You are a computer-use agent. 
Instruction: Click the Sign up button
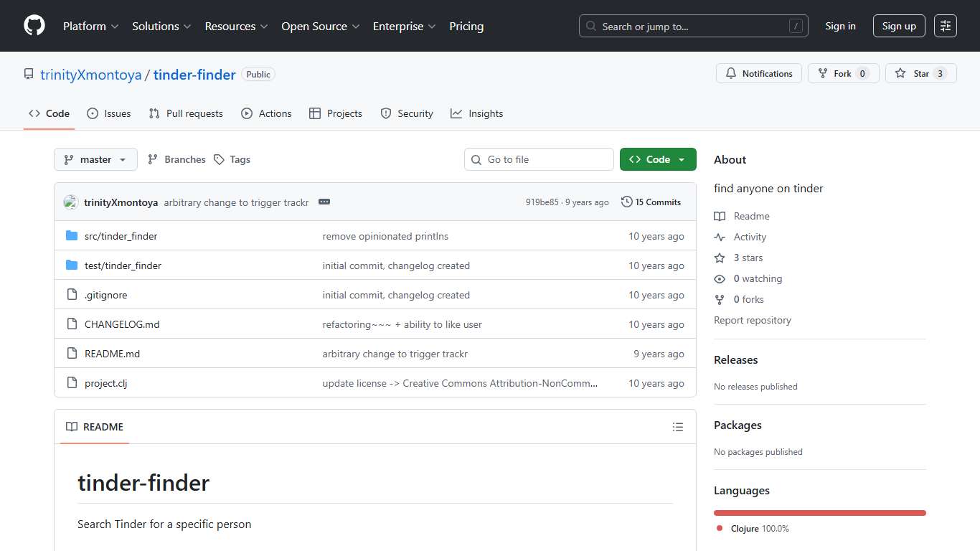pos(899,26)
